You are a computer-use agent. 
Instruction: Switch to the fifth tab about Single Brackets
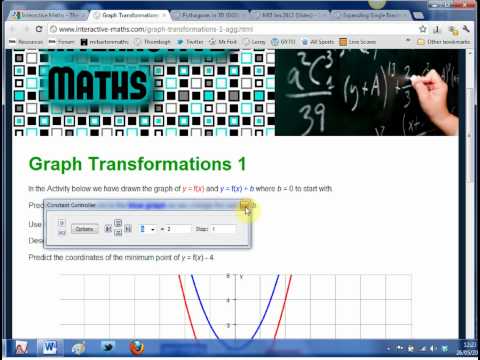[x=370, y=15]
